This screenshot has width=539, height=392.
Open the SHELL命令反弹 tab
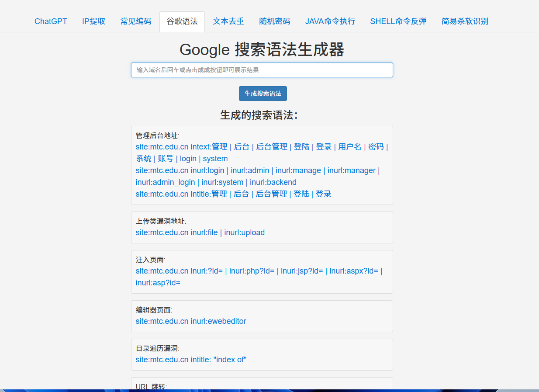[398, 21]
